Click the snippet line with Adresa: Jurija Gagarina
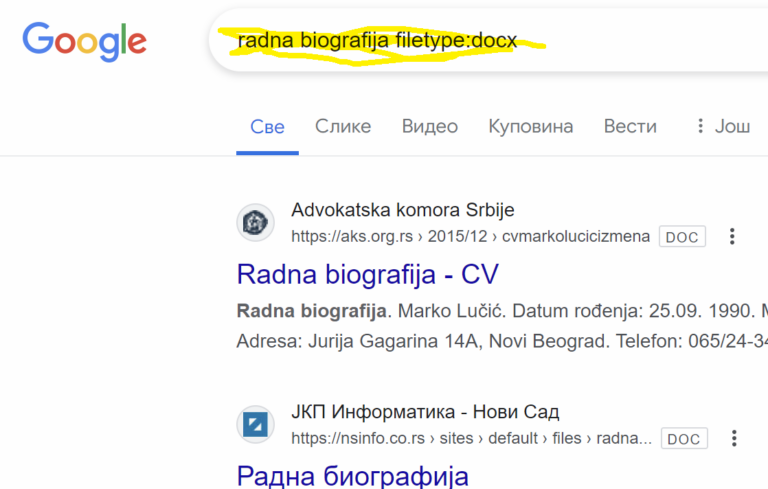The height and width of the screenshot is (489, 768). coord(502,341)
